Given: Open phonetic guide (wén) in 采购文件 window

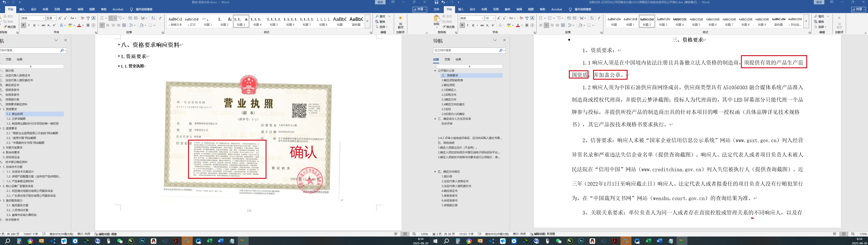Looking at the screenshot, I should pos(527,18).
